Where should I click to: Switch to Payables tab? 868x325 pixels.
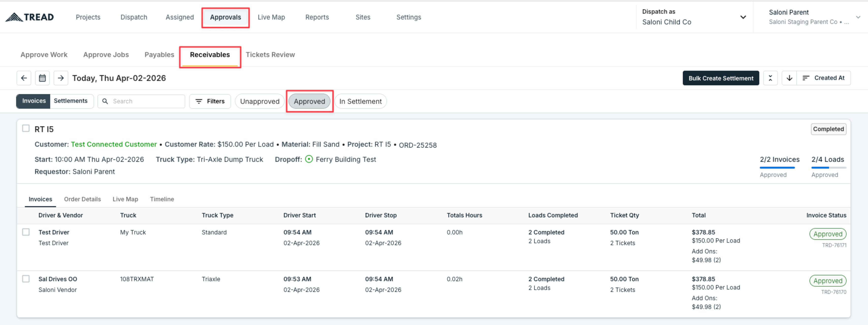point(159,55)
